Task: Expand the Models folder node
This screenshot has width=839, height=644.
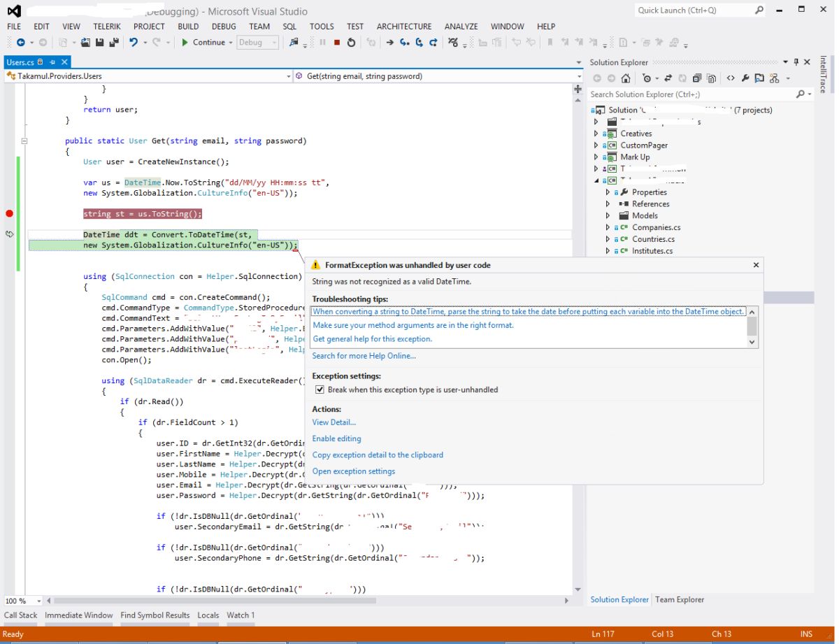Action: click(608, 216)
